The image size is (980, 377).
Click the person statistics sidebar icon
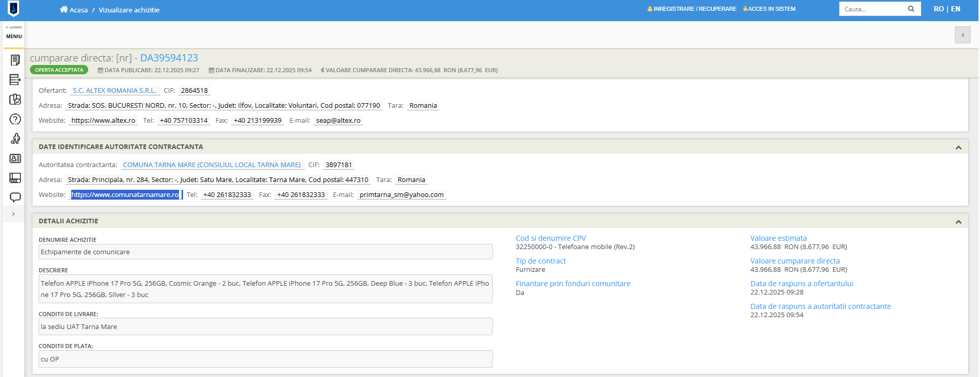coord(15,139)
